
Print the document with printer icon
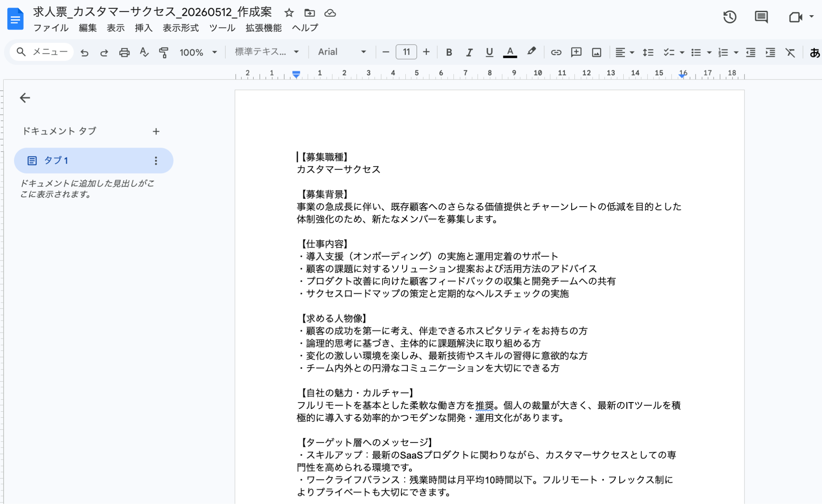click(124, 52)
